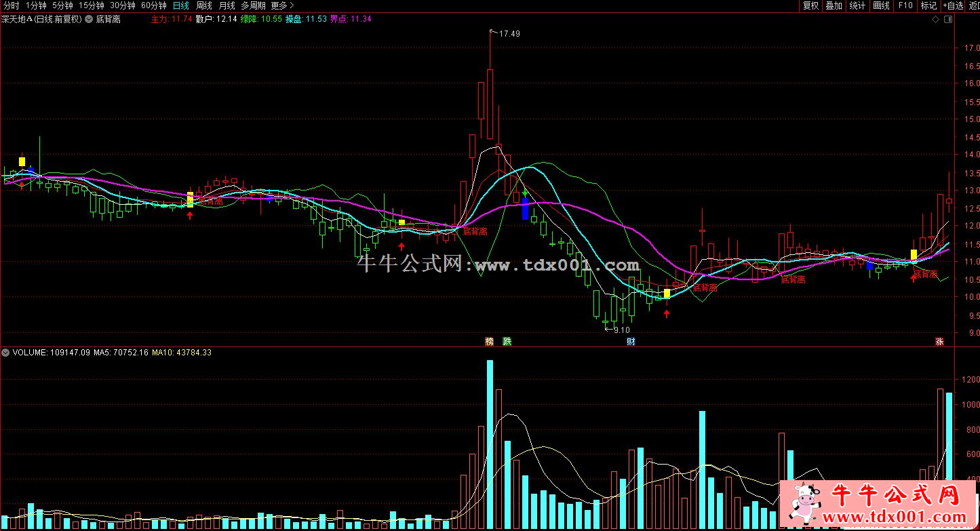Select the 1分钟 period tab

tap(35, 5)
